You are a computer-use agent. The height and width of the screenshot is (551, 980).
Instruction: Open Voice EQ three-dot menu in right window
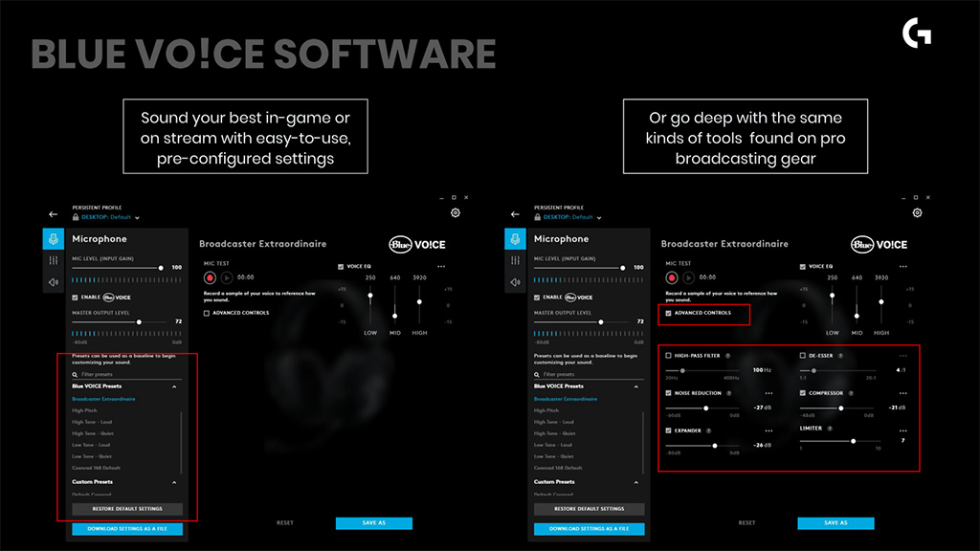point(903,267)
